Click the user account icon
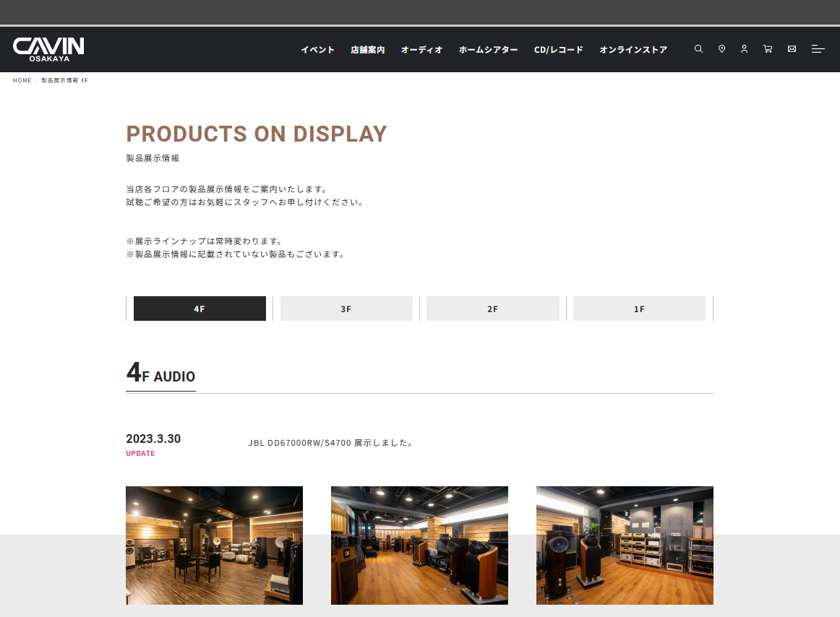Image resolution: width=840 pixels, height=617 pixels. click(744, 49)
